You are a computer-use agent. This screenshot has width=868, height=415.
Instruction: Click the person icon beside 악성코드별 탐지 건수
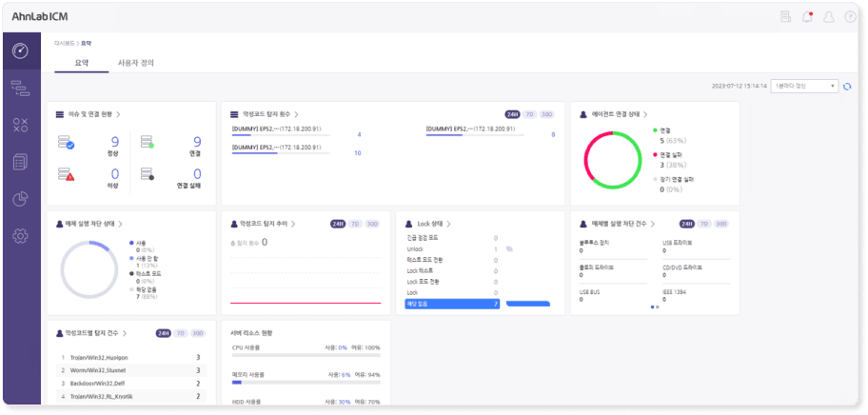[x=60, y=334]
